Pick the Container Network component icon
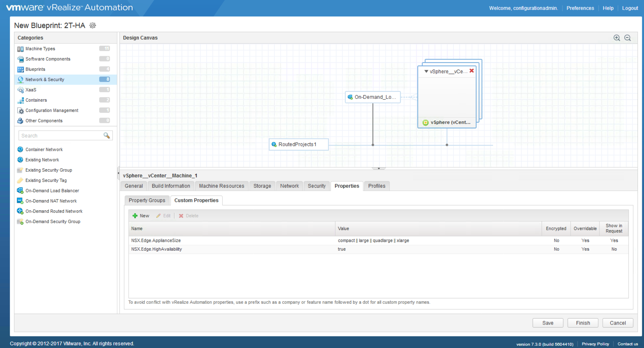Screen dimensions: 644x348 coord(20,149)
